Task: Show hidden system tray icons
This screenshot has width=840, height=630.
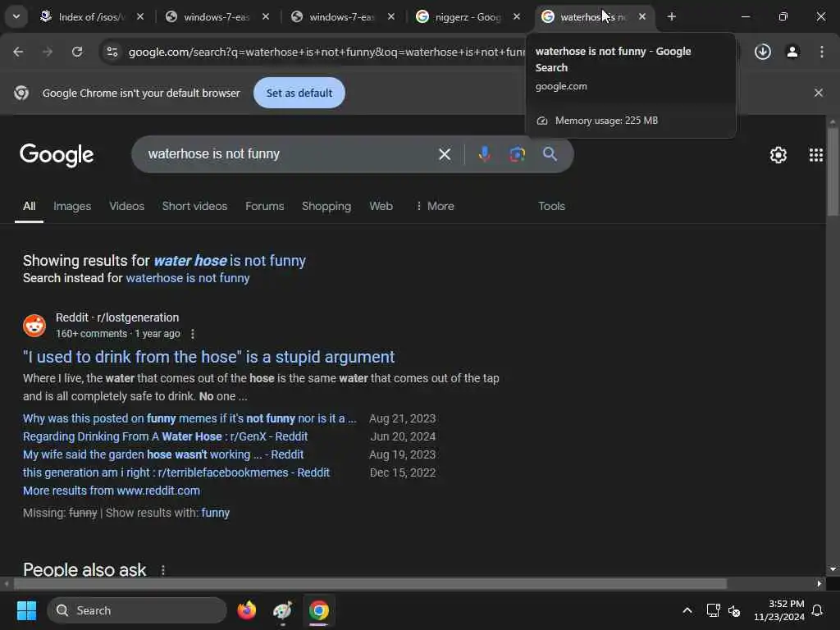Action: [x=687, y=610]
